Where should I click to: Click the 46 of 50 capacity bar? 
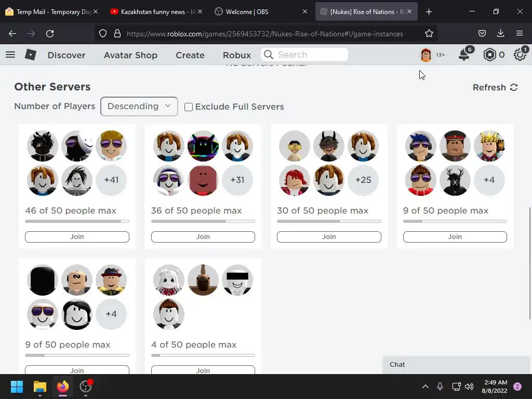77,221
